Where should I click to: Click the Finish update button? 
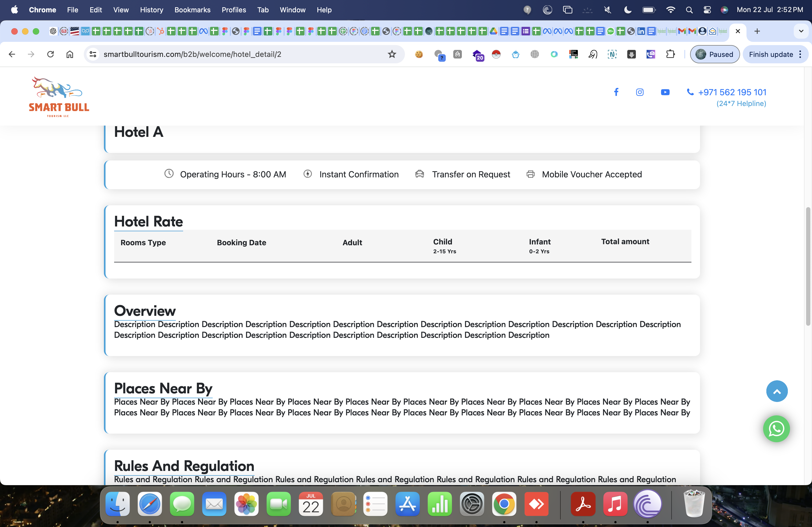(x=770, y=54)
